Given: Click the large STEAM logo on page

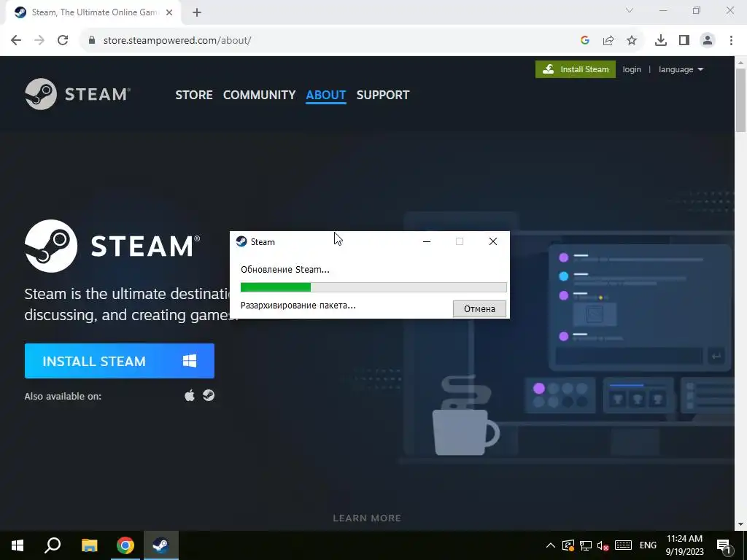Looking at the screenshot, I should [112, 246].
